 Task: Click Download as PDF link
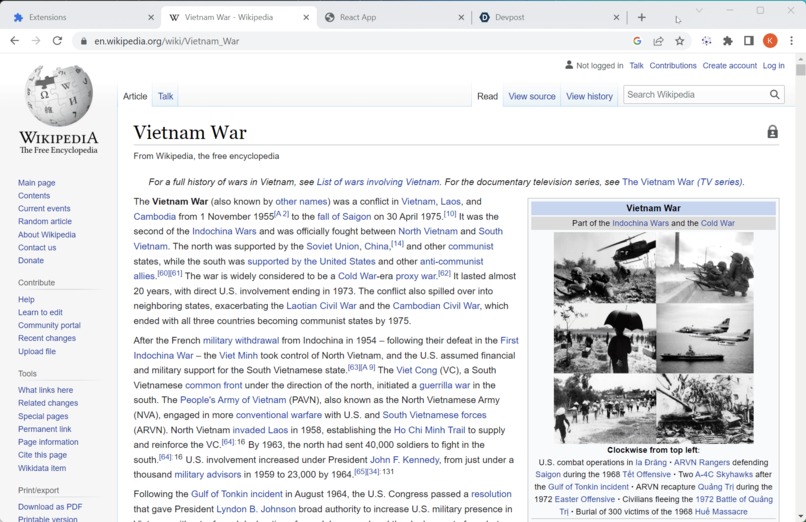[50, 506]
